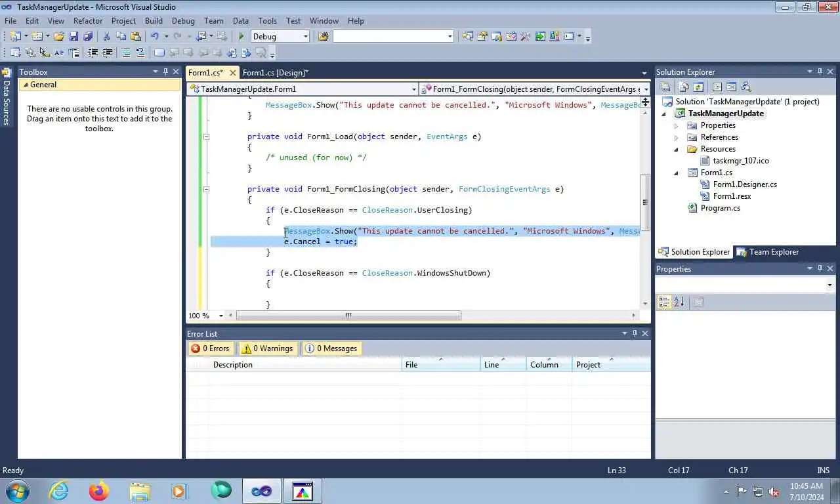Open the Tools menu

click(x=267, y=21)
